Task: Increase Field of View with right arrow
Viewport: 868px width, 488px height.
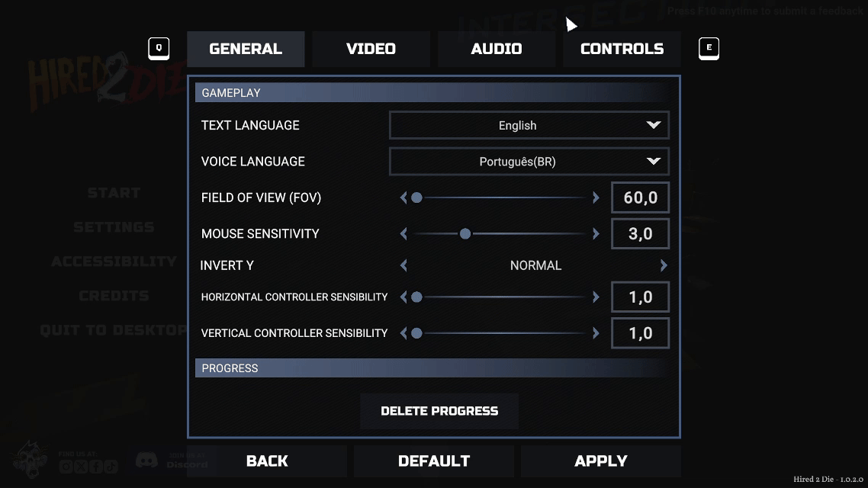Action: tap(596, 197)
